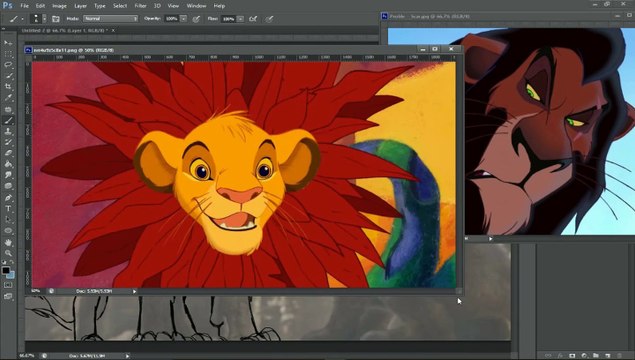Screen dimensions: 635x360
Task: Select the Eyedropper tool
Action: click(x=8, y=98)
